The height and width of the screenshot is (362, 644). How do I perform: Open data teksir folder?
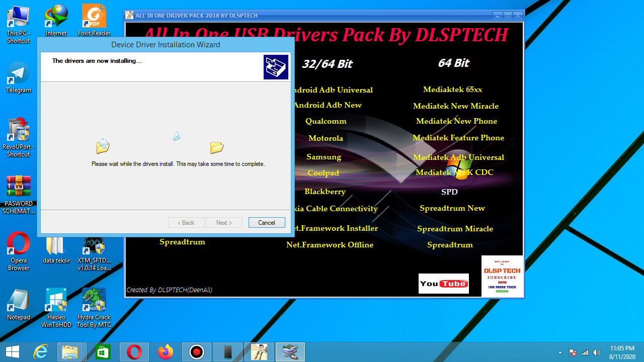point(56,249)
